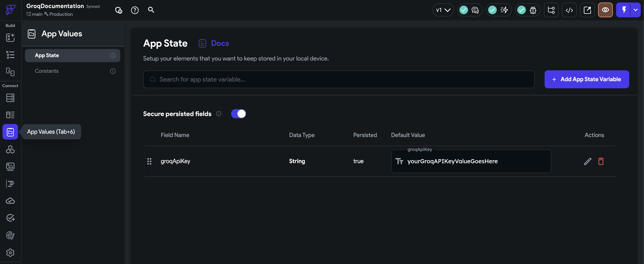
Task: Delete the groqApiKey variable trash icon
Action: 601,161
